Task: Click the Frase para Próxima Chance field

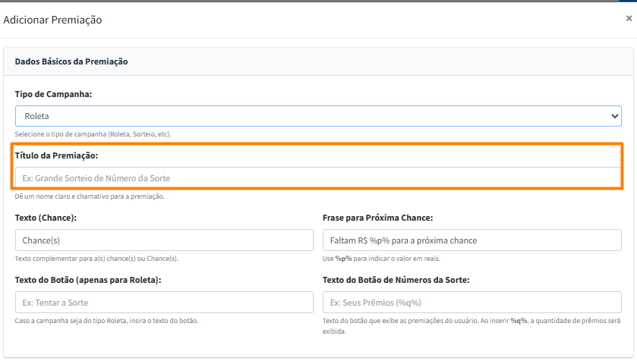Action: (471, 240)
